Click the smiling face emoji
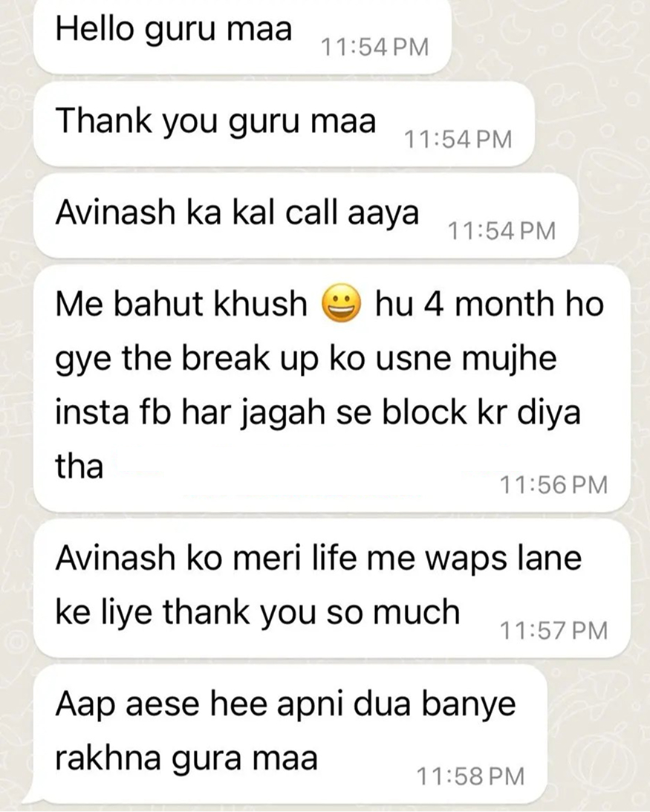The image size is (650, 812). coord(341,303)
